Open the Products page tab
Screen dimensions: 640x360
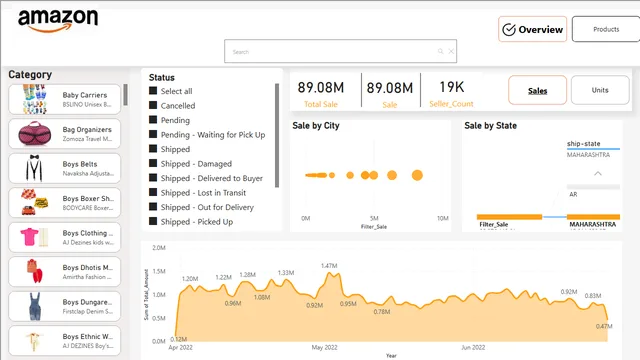606,29
